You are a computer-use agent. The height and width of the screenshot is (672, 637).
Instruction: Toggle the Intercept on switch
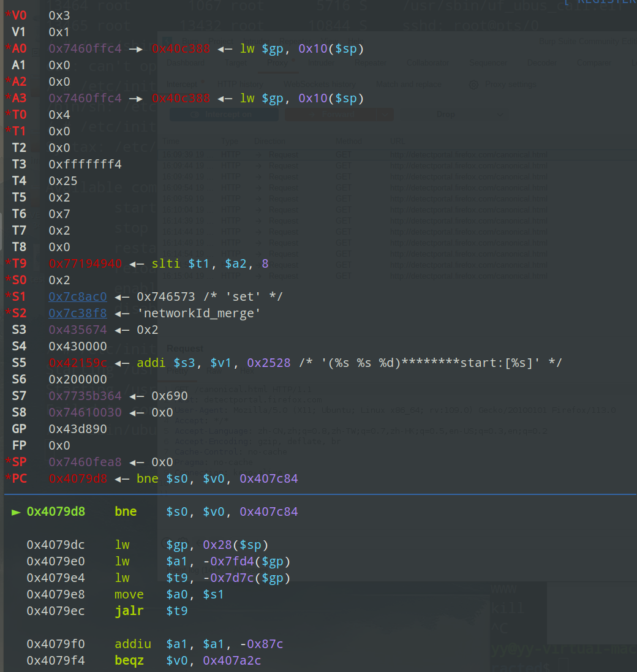[224, 115]
